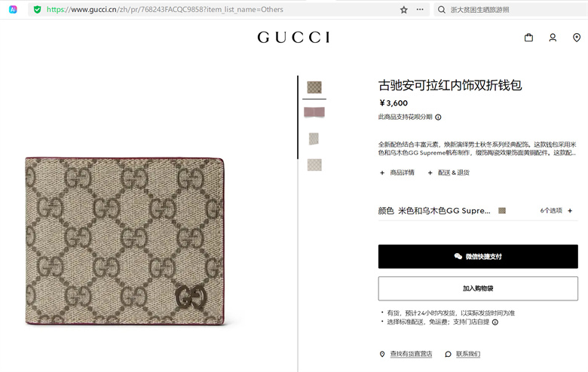Expand the 6个选项 color options
Image resolution: width=588 pixels, height=372 pixels.
pyautogui.click(x=556, y=211)
